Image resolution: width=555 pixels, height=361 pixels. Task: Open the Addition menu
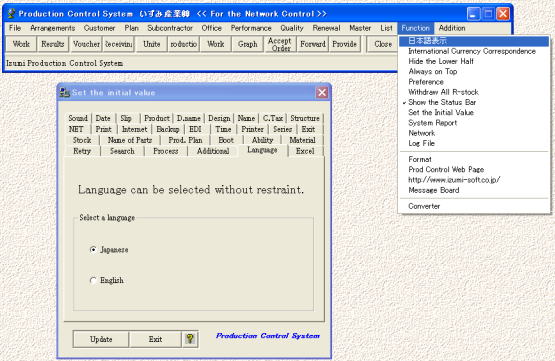click(452, 28)
